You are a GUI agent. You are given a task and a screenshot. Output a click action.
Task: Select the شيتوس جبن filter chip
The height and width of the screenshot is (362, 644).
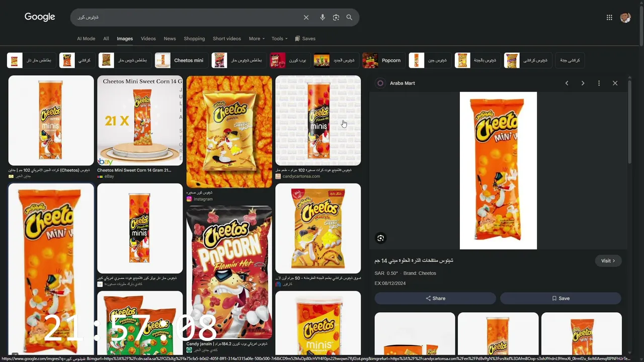tap(430, 60)
